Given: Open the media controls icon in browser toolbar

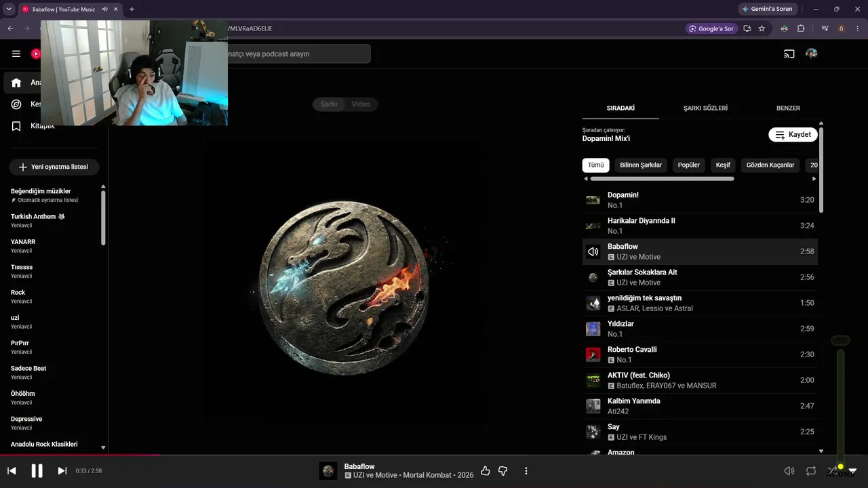Looking at the screenshot, I should pos(825,28).
